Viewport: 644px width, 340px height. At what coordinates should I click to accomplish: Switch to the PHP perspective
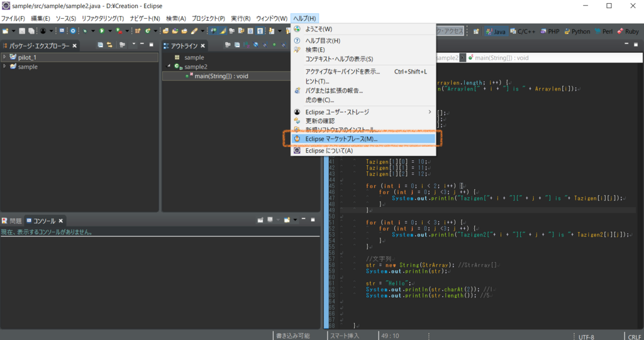pos(550,31)
